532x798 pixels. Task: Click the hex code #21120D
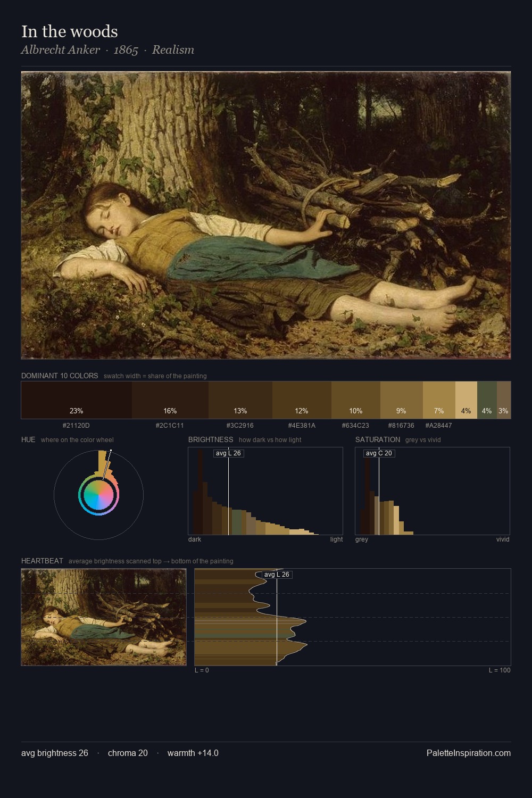coord(76,426)
